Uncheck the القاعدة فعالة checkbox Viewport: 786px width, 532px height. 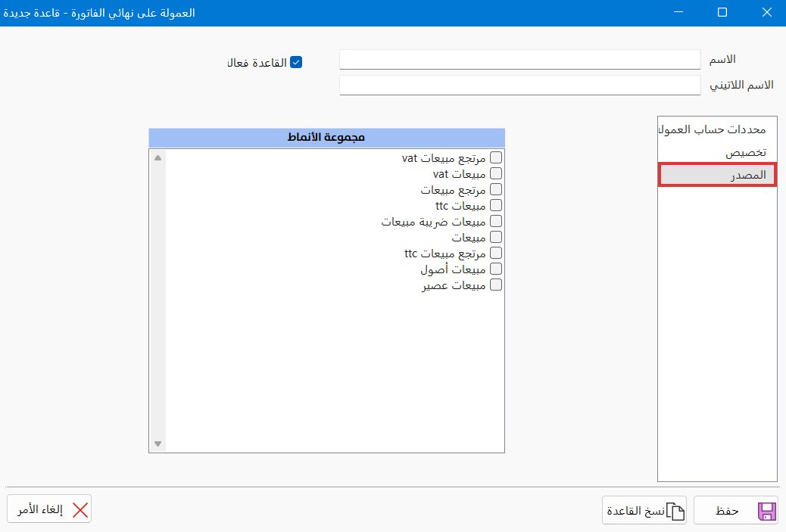296,62
